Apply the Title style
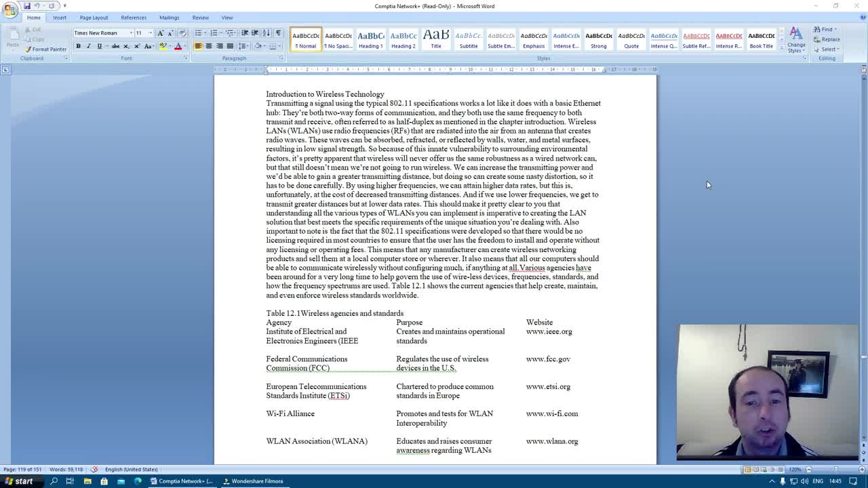 click(435, 39)
